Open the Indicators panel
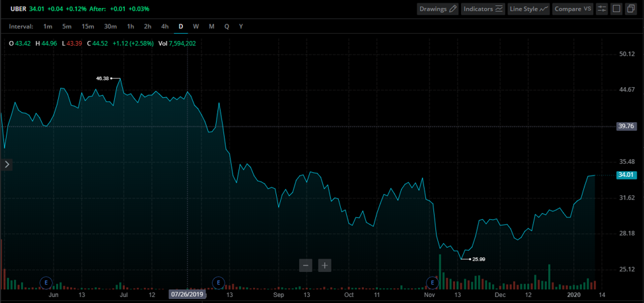This screenshot has height=303, width=644. [483, 9]
